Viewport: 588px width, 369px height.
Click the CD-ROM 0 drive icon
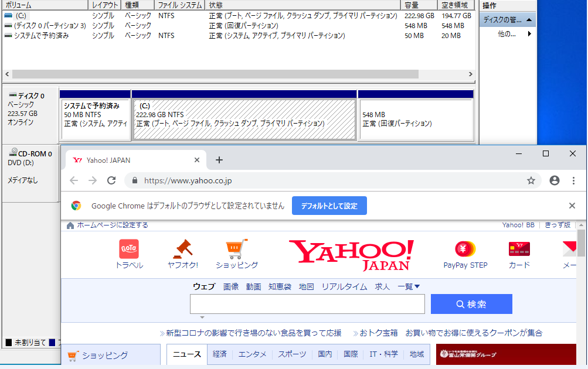point(13,152)
